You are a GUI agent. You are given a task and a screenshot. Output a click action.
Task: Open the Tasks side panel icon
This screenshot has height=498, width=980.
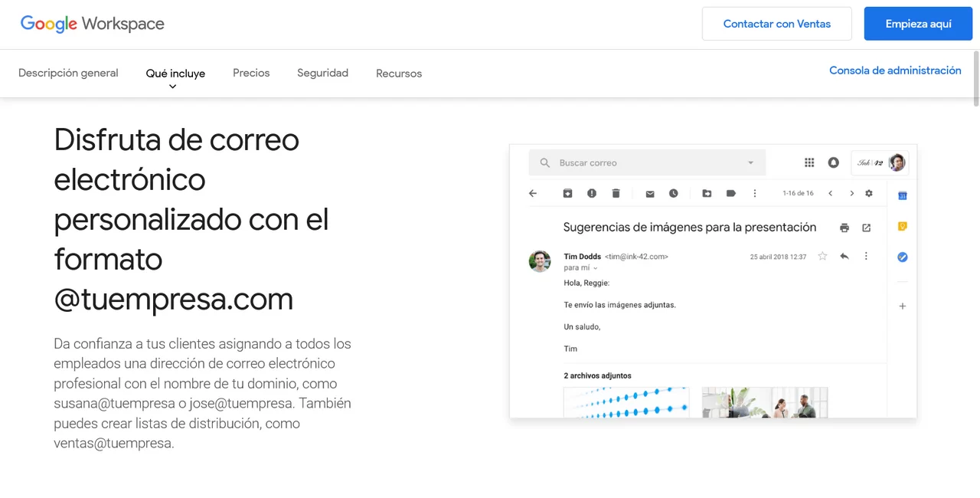click(x=903, y=257)
